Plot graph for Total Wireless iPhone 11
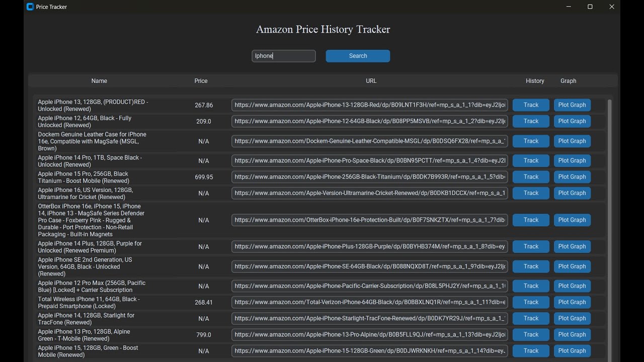This screenshot has width=644, height=362. [572, 302]
